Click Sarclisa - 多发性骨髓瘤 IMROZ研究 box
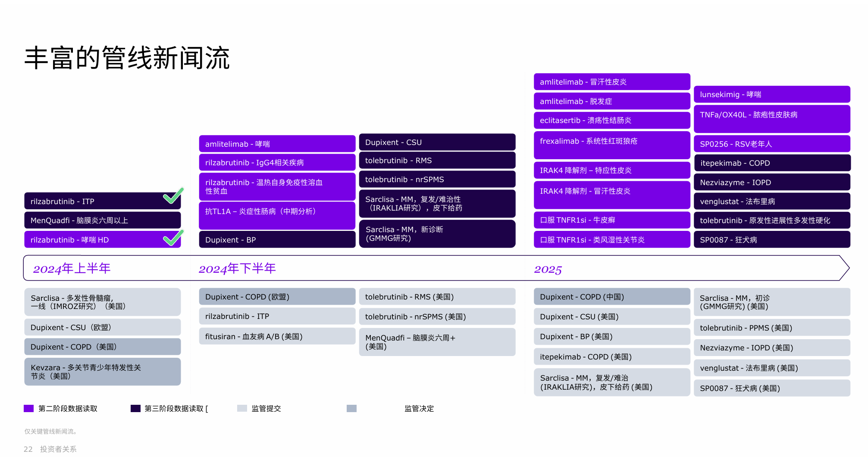868x457 pixels. click(x=103, y=302)
